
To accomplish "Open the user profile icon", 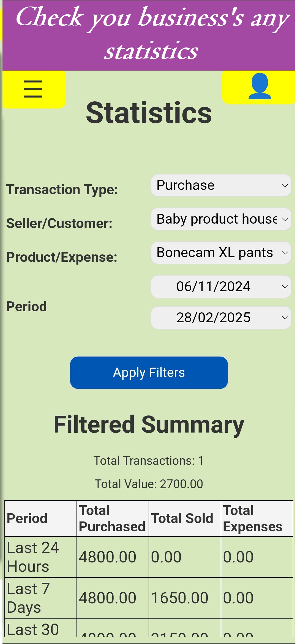I will pyautogui.click(x=259, y=87).
